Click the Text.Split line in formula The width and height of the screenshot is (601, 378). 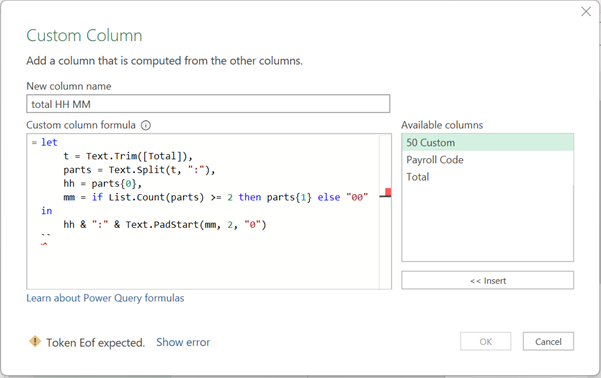[x=140, y=170]
